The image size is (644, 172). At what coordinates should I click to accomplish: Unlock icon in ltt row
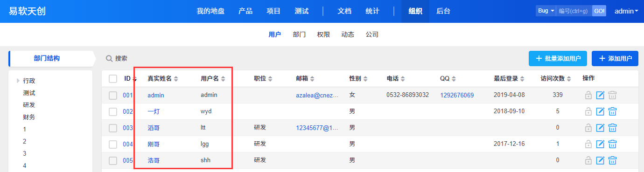click(x=588, y=128)
